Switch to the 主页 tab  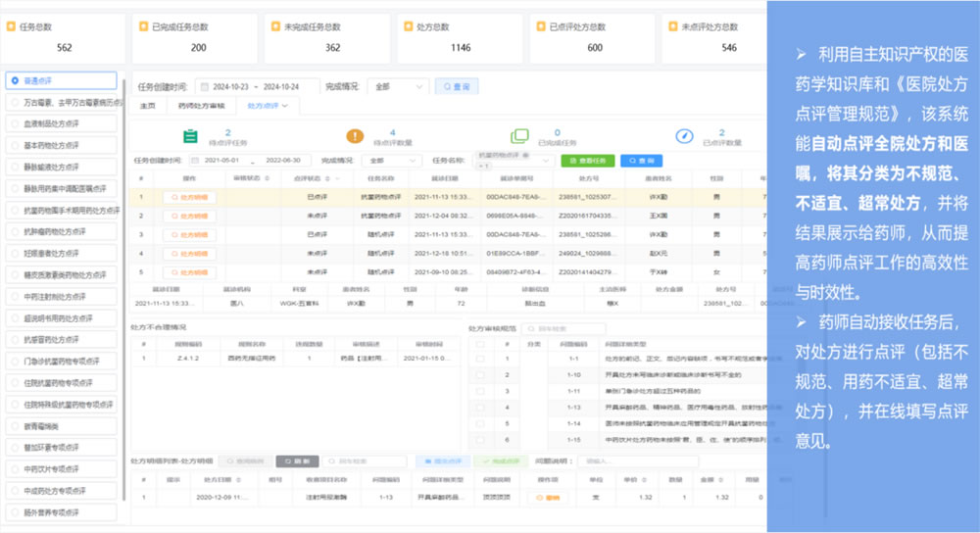tap(148, 106)
